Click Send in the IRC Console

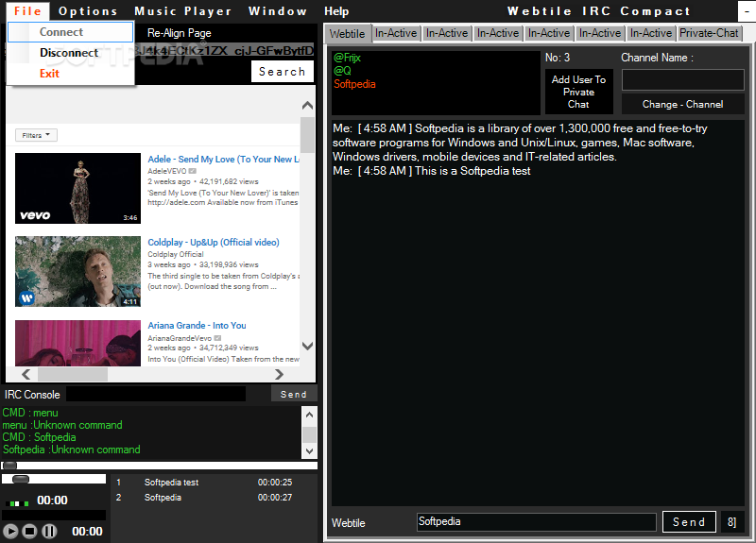294,394
